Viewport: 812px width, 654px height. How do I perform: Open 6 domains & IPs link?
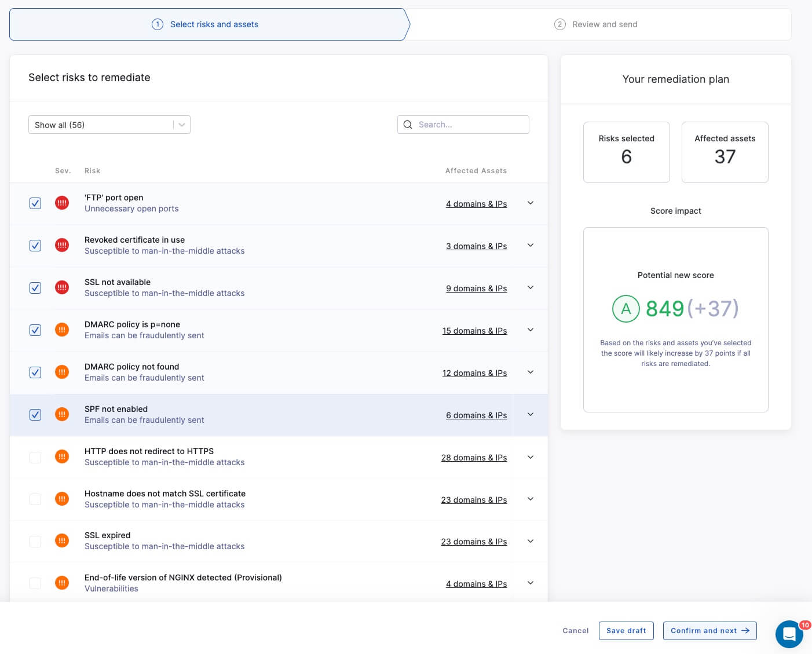(x=476, y=415)
